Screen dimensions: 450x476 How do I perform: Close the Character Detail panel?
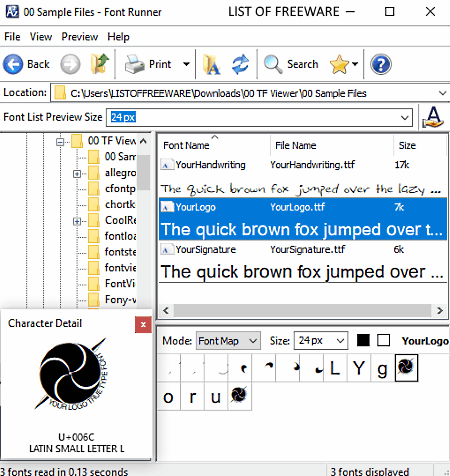pos(143,325)
